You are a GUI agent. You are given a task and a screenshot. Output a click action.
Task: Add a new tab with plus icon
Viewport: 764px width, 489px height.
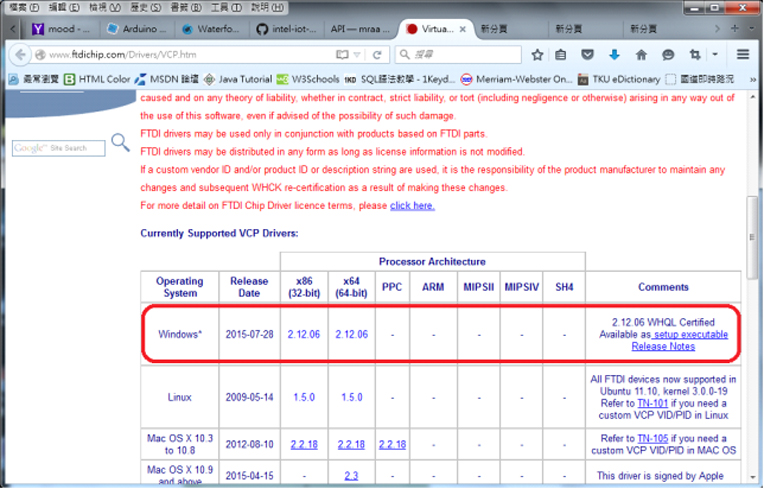pyautogui.click(x=735, y=29)
